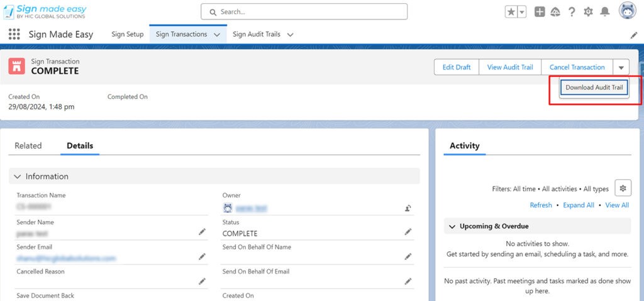Click the COMPLETE status value
Image resolution: width=644 pixels, height=301 pixels.
coord(240,234)
